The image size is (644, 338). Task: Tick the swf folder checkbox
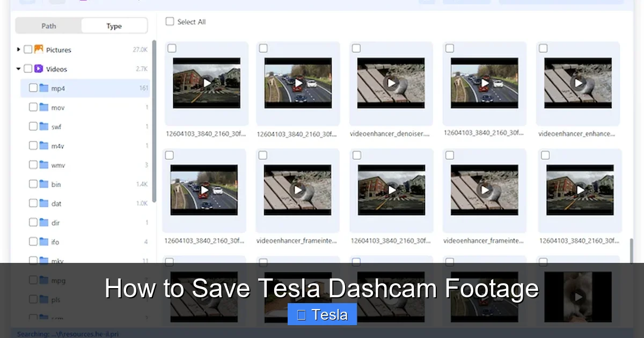pyautogui.click(x=33, y=127)
